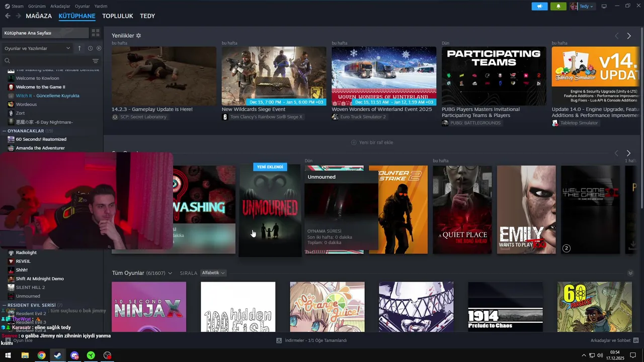644x362 pixels.
Task: Collapse the OYNANACAKLAR collection
Action: coord(4,131)
